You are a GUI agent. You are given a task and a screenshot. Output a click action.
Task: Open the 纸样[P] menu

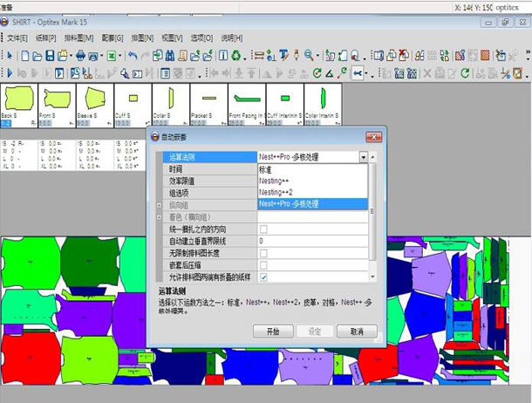(x=45, y=38)
